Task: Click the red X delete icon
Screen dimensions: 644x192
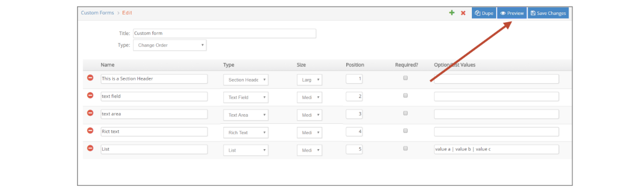Action: 463,13
